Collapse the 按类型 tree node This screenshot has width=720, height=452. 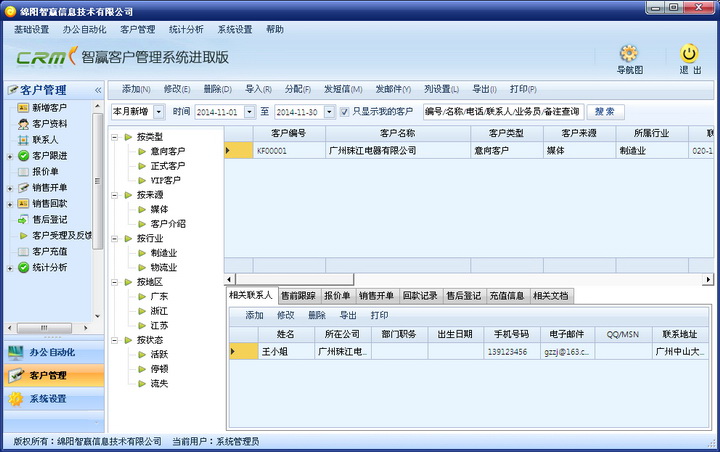pyautogui.click(x=114, y=137)
